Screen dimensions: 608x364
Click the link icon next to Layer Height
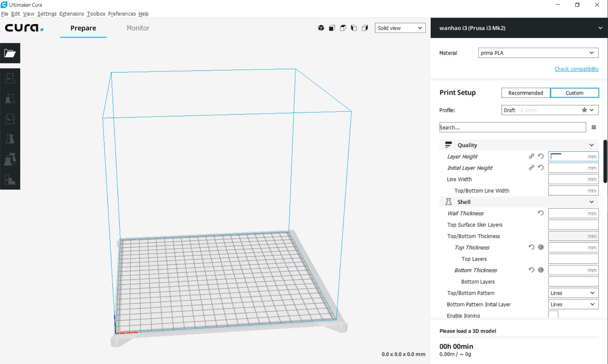point(531,156)
